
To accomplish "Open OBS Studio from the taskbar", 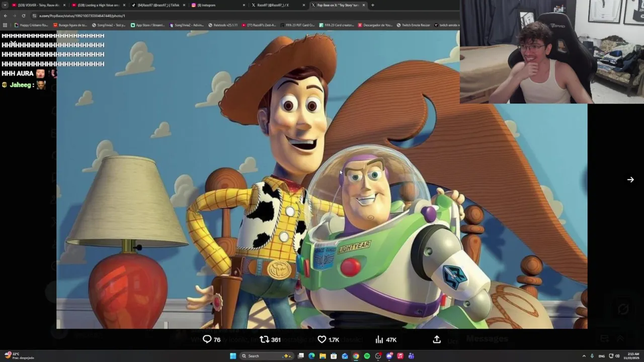I will pyautogui.click(x=378, y=356).
